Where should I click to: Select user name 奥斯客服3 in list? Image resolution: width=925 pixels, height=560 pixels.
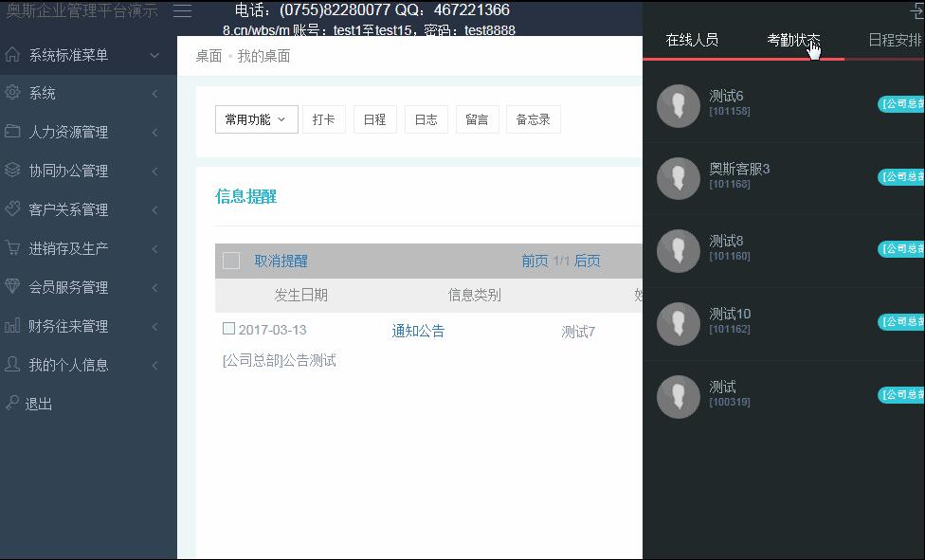click(x=739, y=169)
